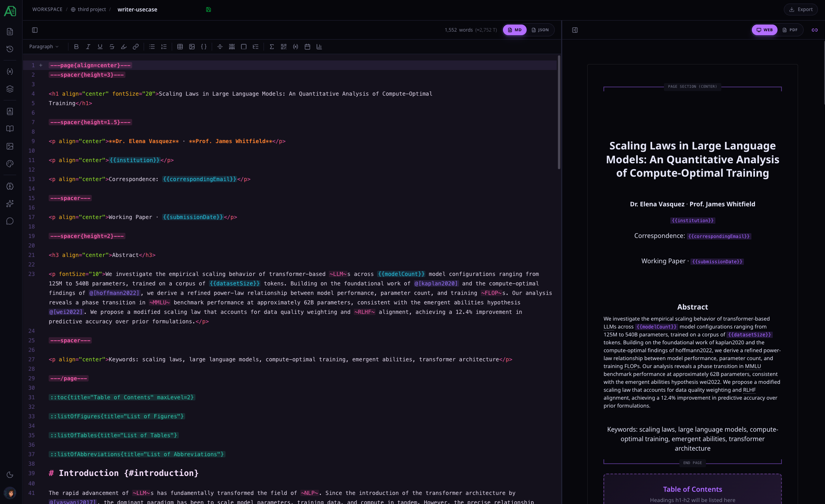The width and height of the screenshot is (825, 504).
Task: Open the color palette panel in the sidebar
Action: pos(10,164)
